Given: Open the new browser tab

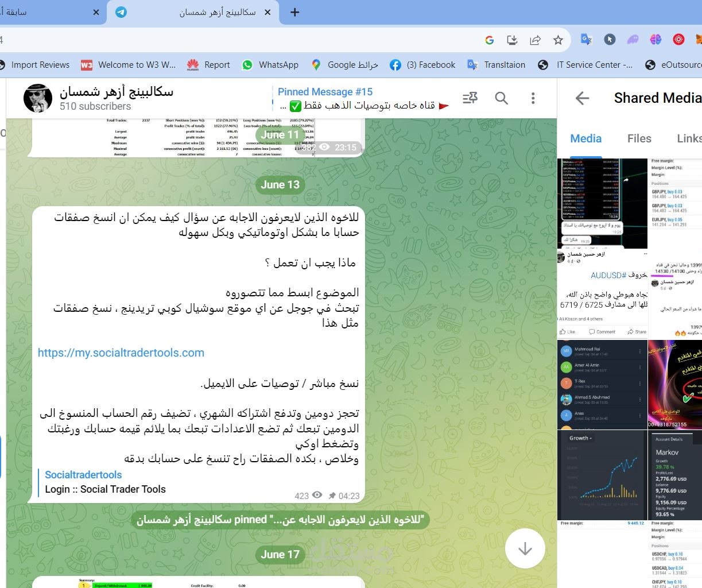Looking at the screenshot, I should click(x=295, y=12).
